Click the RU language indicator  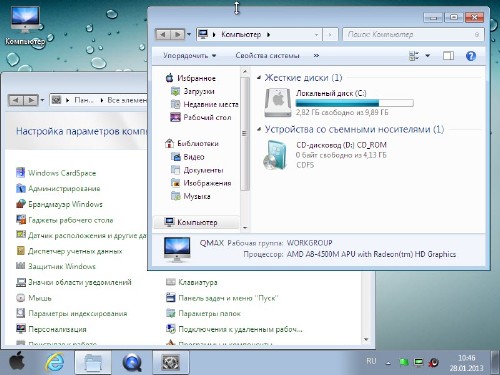click(371, 361)
